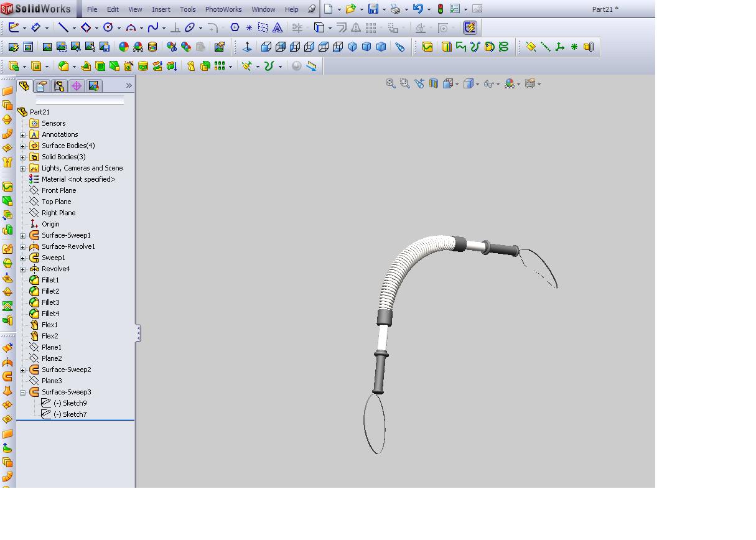This screenshot has width=756, height=540.
Task: Expand the Surface Bodies(4) folder
Action: 23,146
